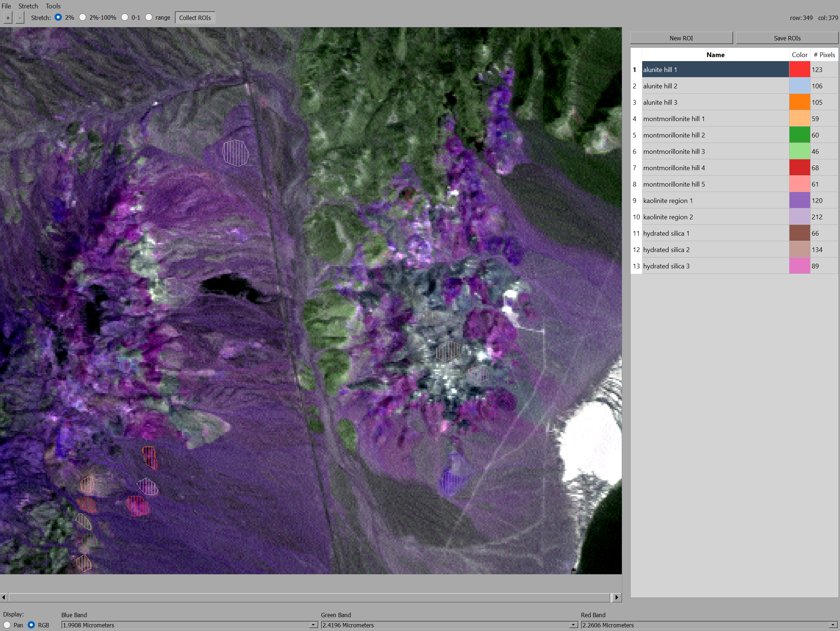Select the 2% stretch option
The height and width of the screenshot is (631, 840).
[58, 17]
